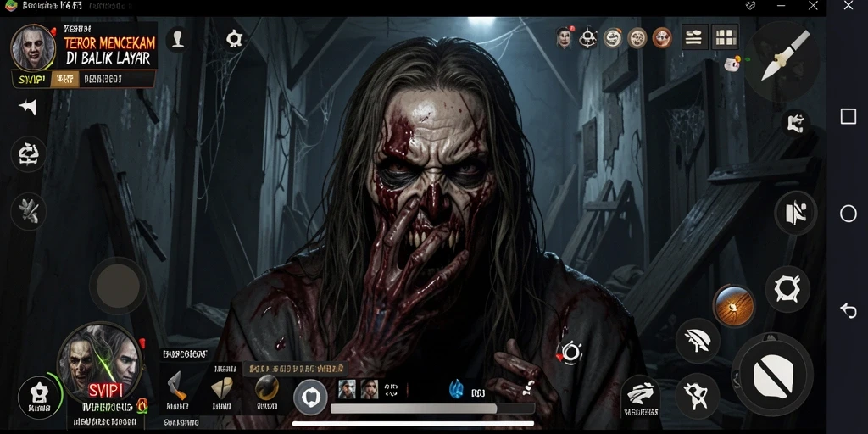Viewport: 868px width, 434px height.
Task: Tap the large slashed-circle attack button
Action: coord(773,376)
